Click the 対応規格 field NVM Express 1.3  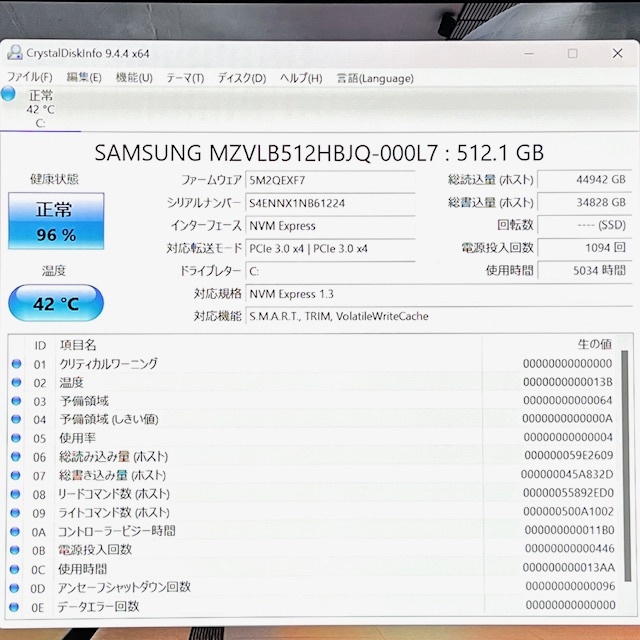tap(439, 294)
